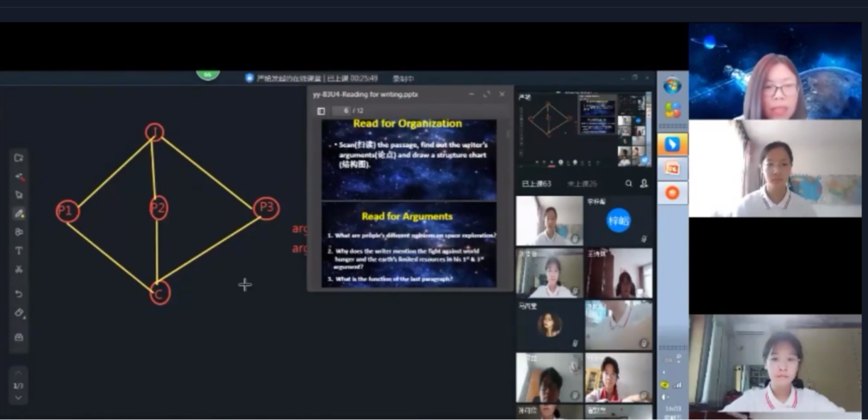Click the slide page number field showing 6
Viewport: 868px width, 420px height.
click(x=344, y=111)
